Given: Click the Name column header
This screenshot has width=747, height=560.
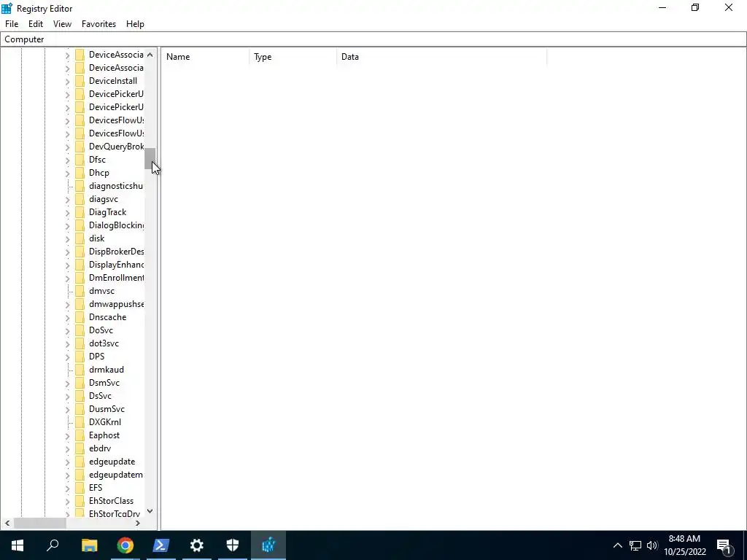Looking at the screenshot, I should click(205, 57).
